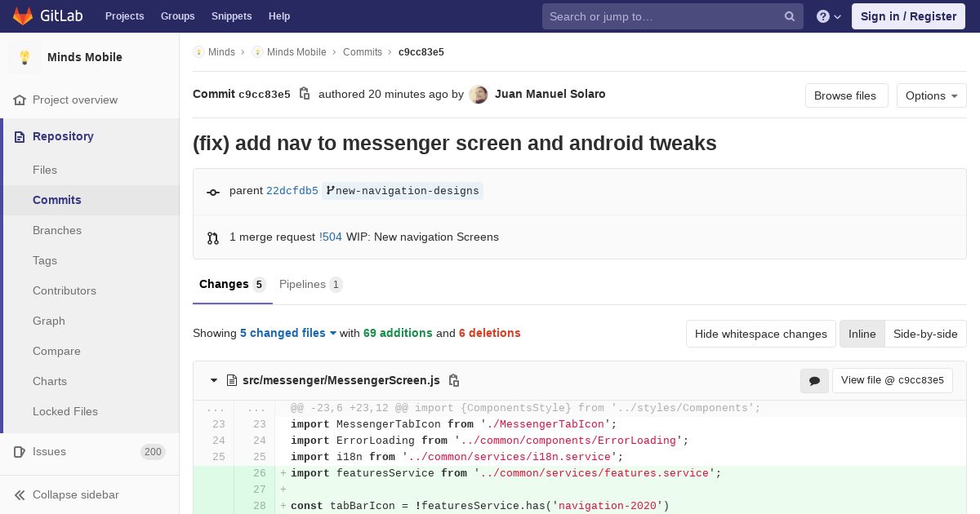Open Compare in Repository sidebar
This screenshot has width=980, height=514.
[x=56, y=351]
